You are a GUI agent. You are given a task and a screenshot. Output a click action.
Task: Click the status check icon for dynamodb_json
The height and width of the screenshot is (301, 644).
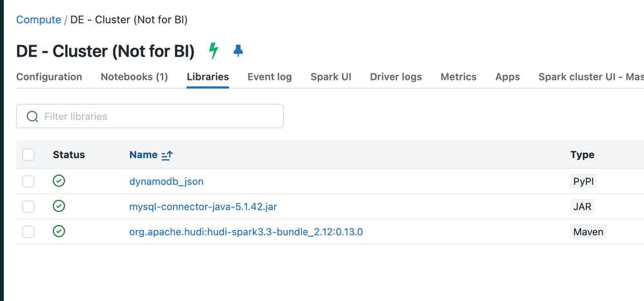coord(59,181)
